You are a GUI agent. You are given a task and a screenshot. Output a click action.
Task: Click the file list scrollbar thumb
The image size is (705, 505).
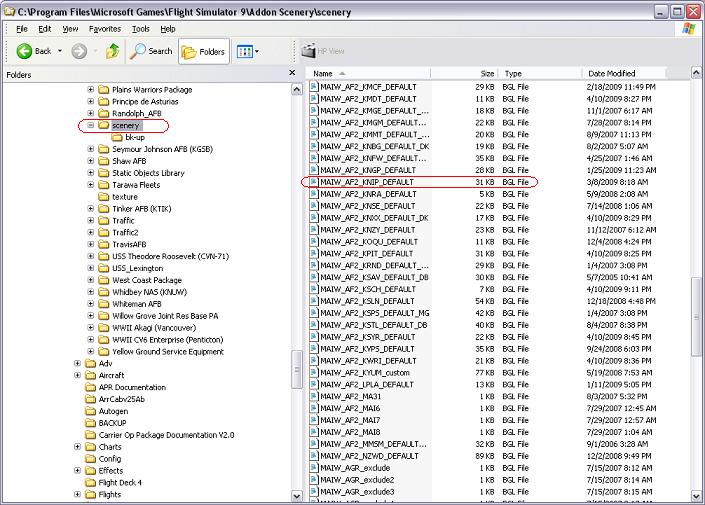[696, 317]
